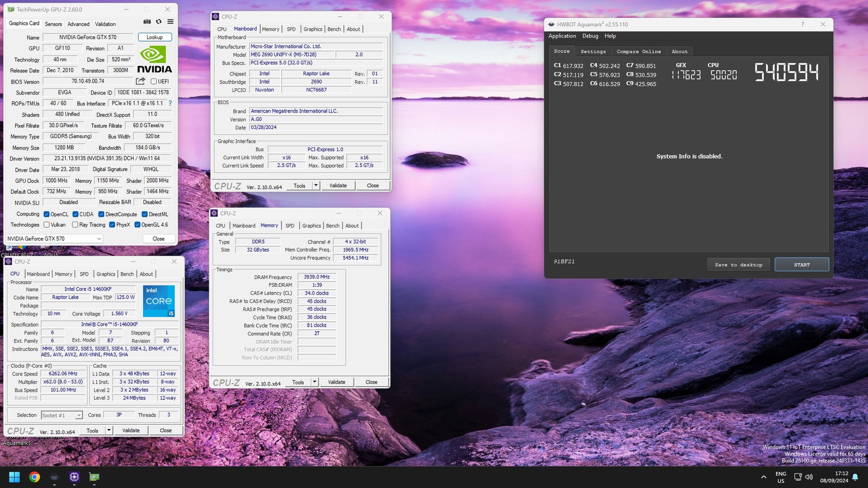Click the NVIDIA logo in GPU-Z

(x=155, y=59)
